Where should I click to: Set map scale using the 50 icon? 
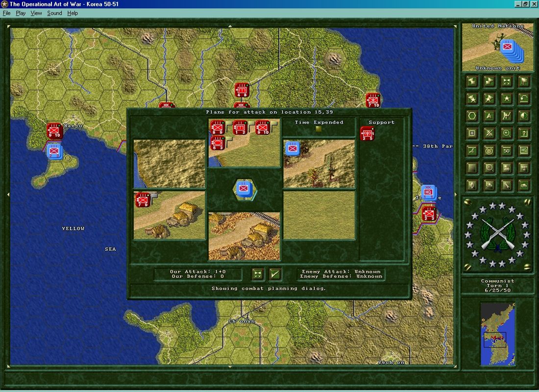point(506,150)
